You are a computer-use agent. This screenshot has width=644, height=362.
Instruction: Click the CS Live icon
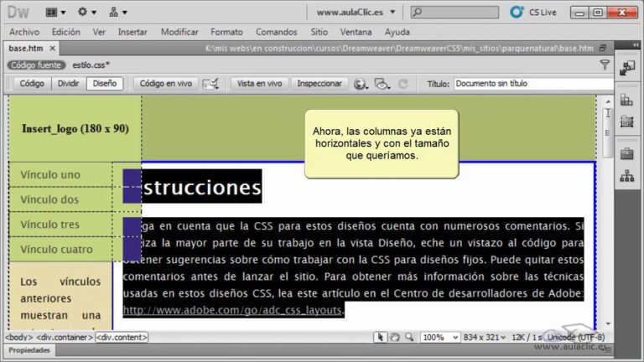point(517,13)
